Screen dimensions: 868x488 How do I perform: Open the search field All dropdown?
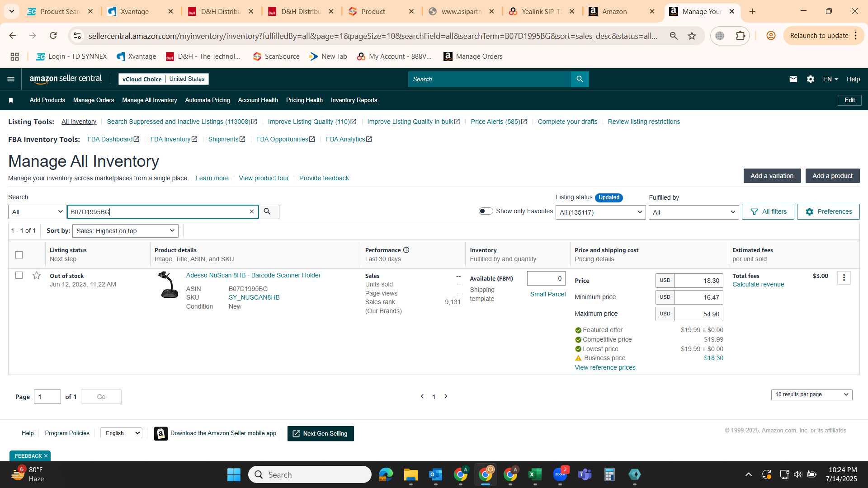tap(38, 212)
